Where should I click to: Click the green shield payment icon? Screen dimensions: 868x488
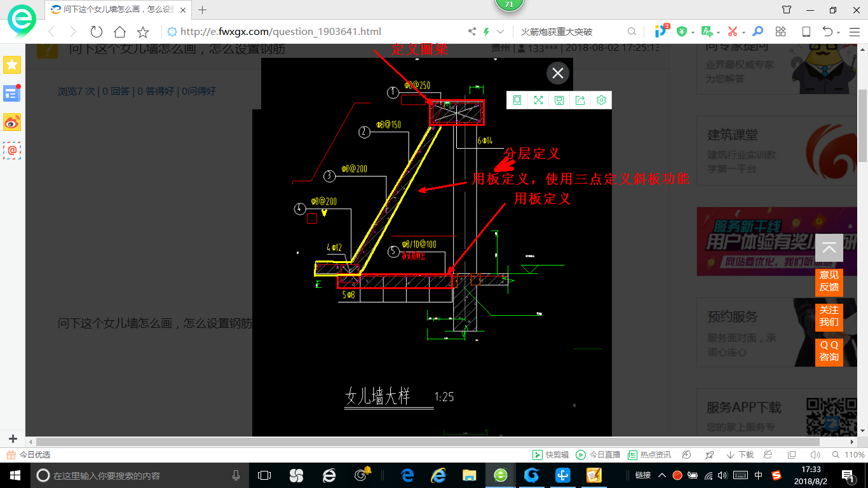682,32
